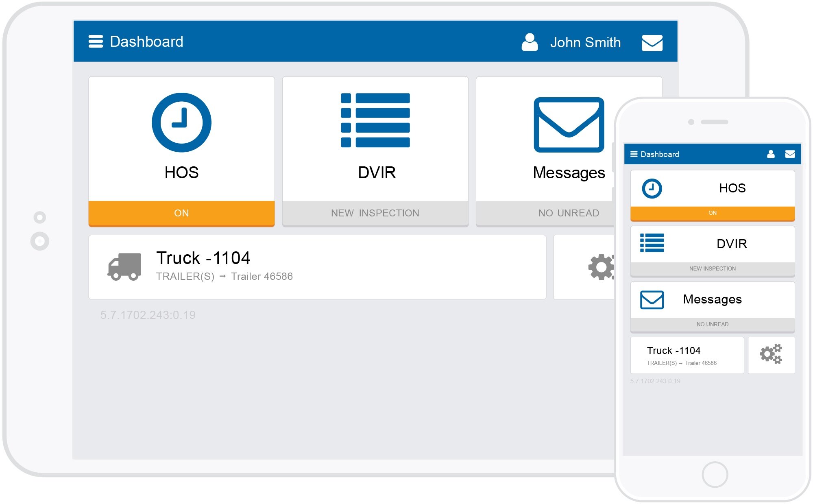813x504 pixels.
Task: Tap the NO UNREAD bar on phone
Action: 712,325
